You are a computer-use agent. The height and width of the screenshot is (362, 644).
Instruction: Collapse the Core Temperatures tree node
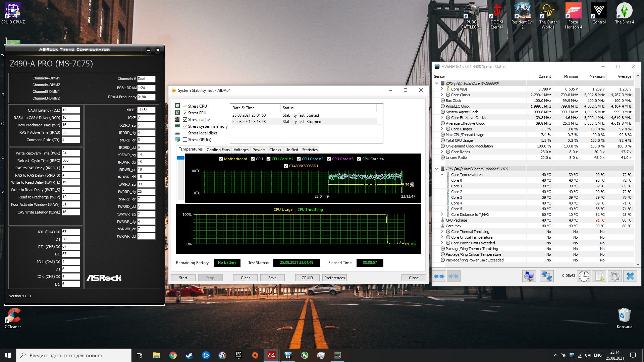coord(442,175)
